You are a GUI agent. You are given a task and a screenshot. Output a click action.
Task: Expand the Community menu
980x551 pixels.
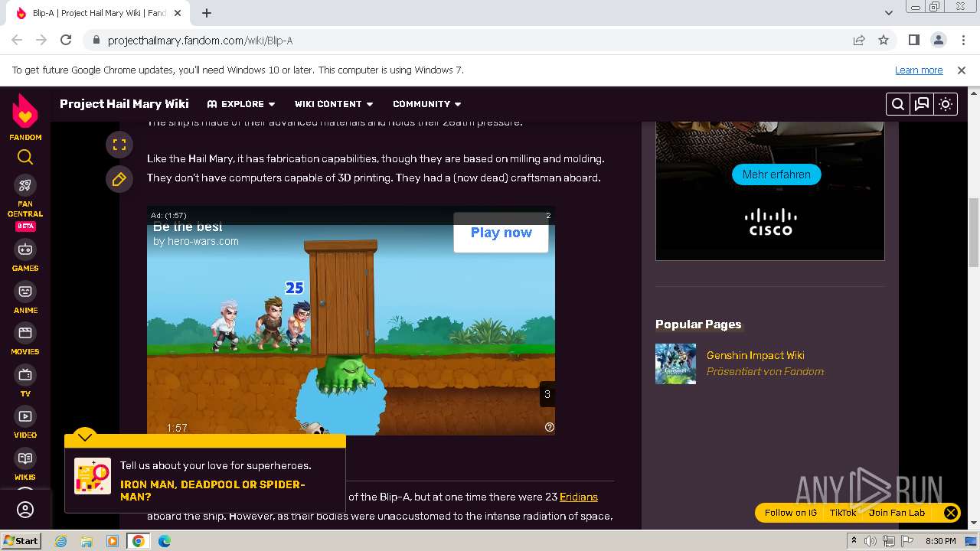tap(427, 104)
